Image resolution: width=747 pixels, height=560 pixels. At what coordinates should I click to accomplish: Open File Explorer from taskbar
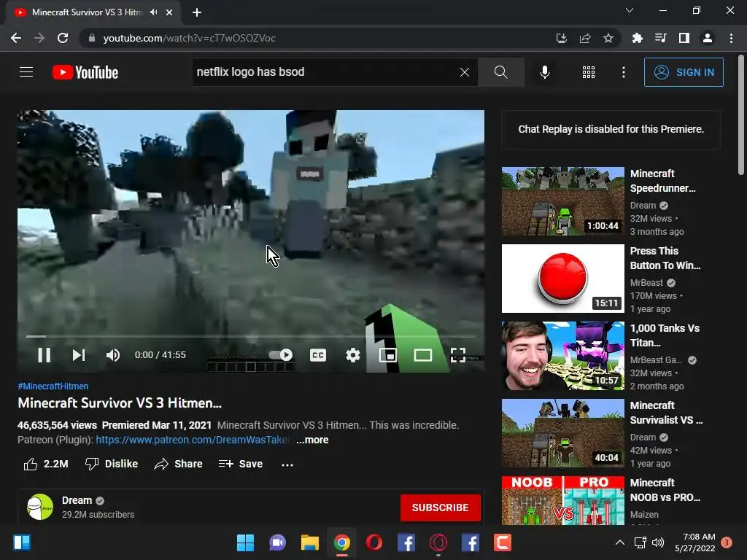[x=309, y=542]
